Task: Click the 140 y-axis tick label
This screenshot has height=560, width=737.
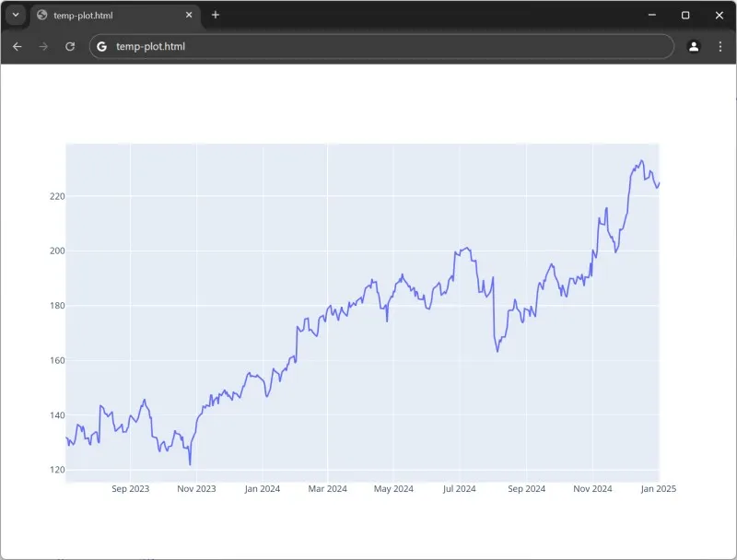Action: click(x=57, y=414)
